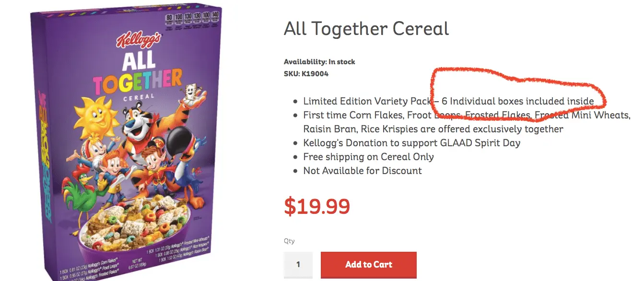Click the All Together Cereal product title
The height and width of the screenshot is (281, 644).
click(366, 29)
